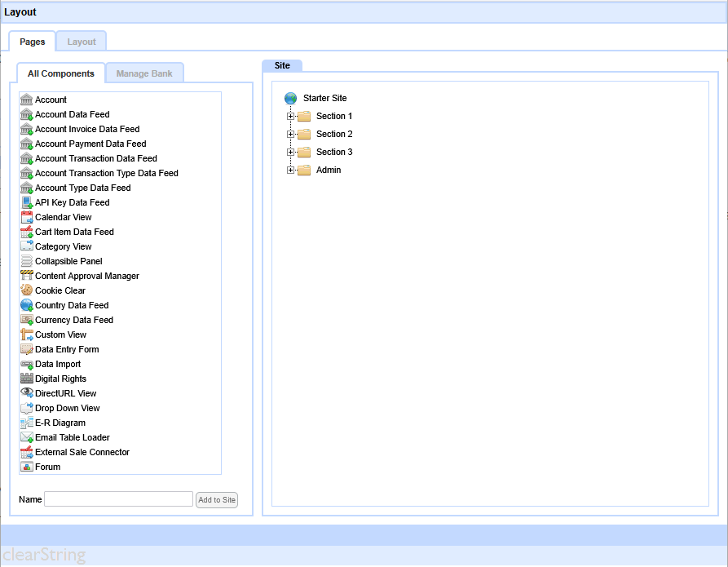This screenshot has width=728, height=567.
Task: Select the Calendar View icon
Action: [x=27, y=217]
